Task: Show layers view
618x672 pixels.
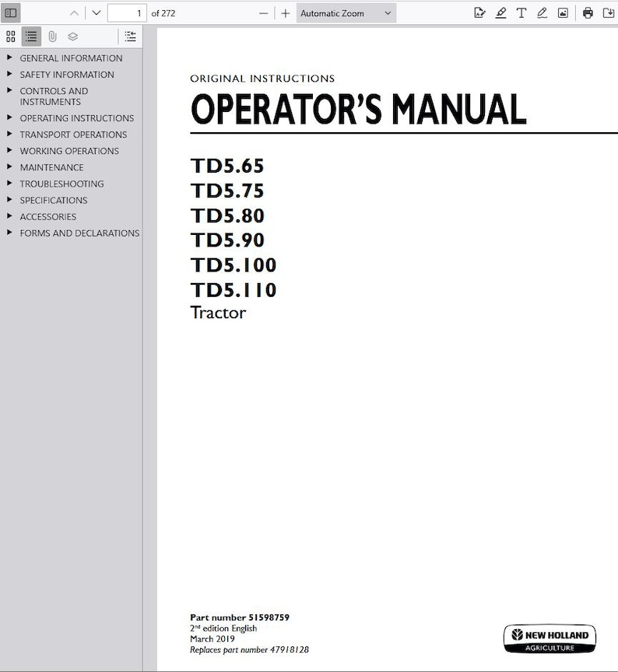Action: tap(73, 37)
